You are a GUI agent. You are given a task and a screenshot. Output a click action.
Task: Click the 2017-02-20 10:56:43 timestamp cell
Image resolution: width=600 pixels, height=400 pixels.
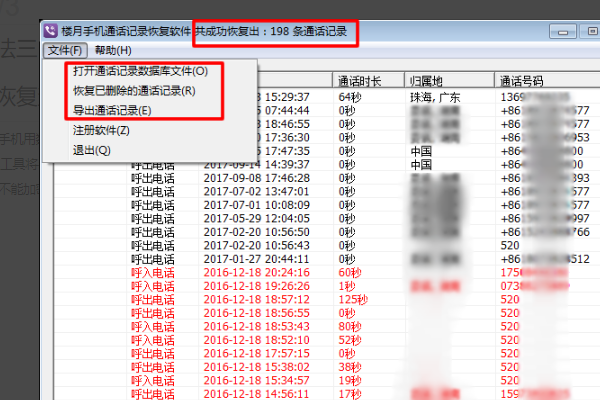tap(257, 246)
